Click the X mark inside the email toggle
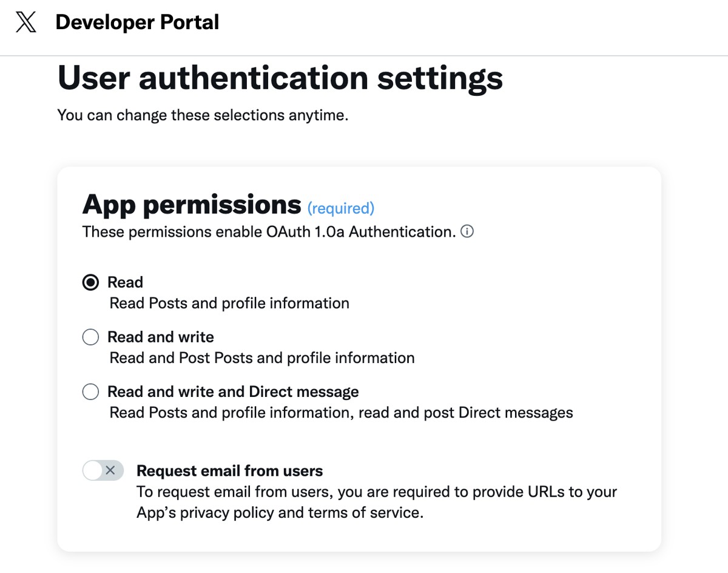Viewport: 728px width, 573px height. pyautogui.click(x=110, y=470)
